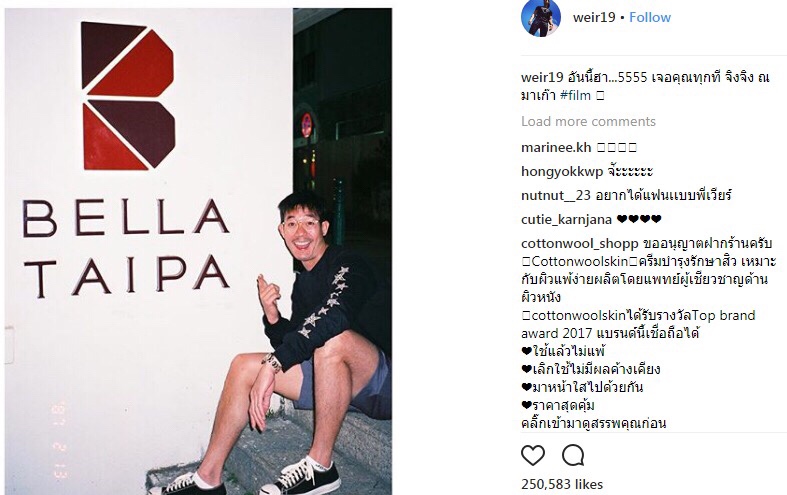Open the #film hashtag
787x495 pixels.
coord(575,95)
